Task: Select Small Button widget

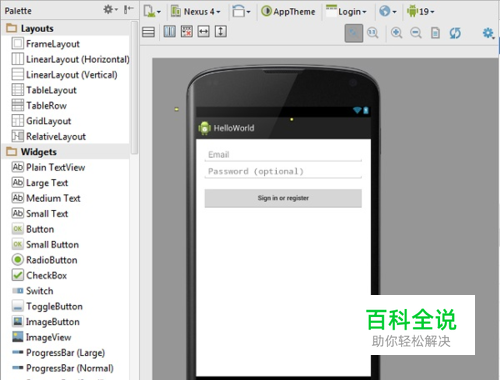Action: tap(45, 244)
